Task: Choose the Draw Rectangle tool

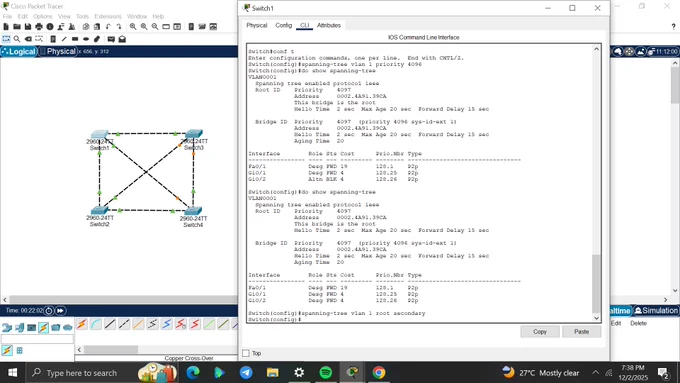Action: click(75, 39)
